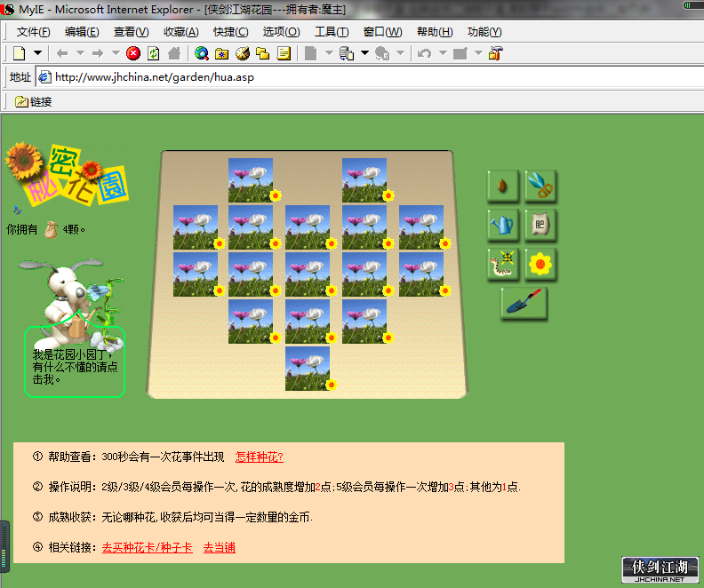This screenshot has width=704, height=588.
Task: Expand the undo dropdown arrow
Action: tap(443, 53)
